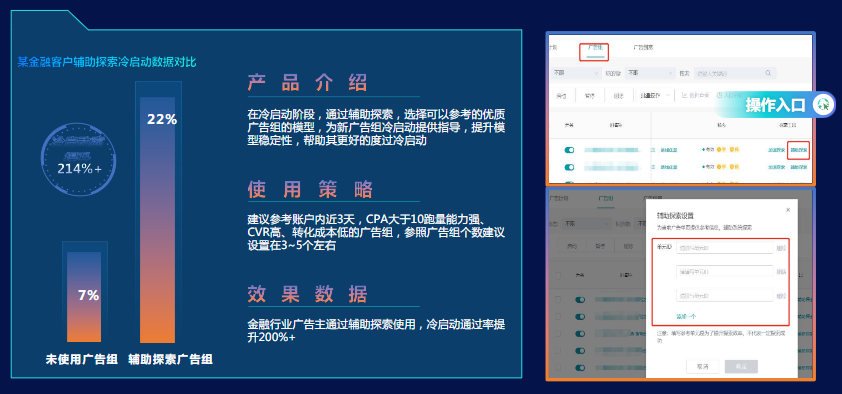Toggle the switch of second row in upper list
The width and height of the screenshot is (842, 394).
point(569,167)
